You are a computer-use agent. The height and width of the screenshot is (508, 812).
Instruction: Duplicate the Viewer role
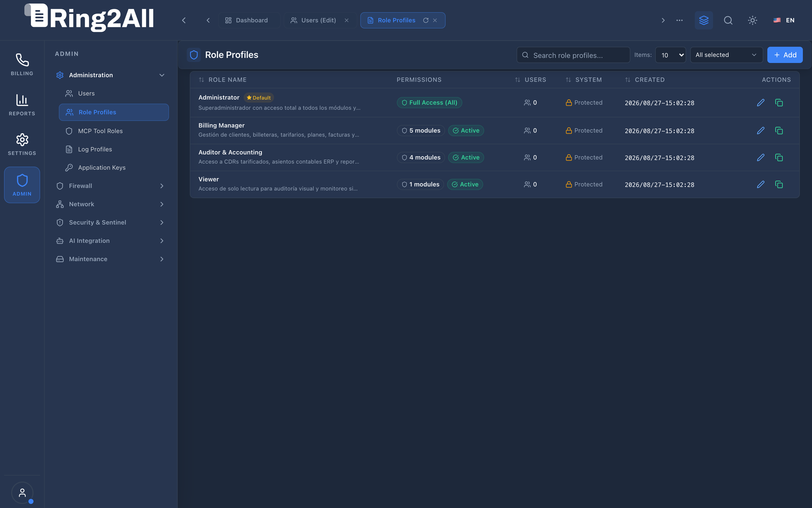[779, 184]
